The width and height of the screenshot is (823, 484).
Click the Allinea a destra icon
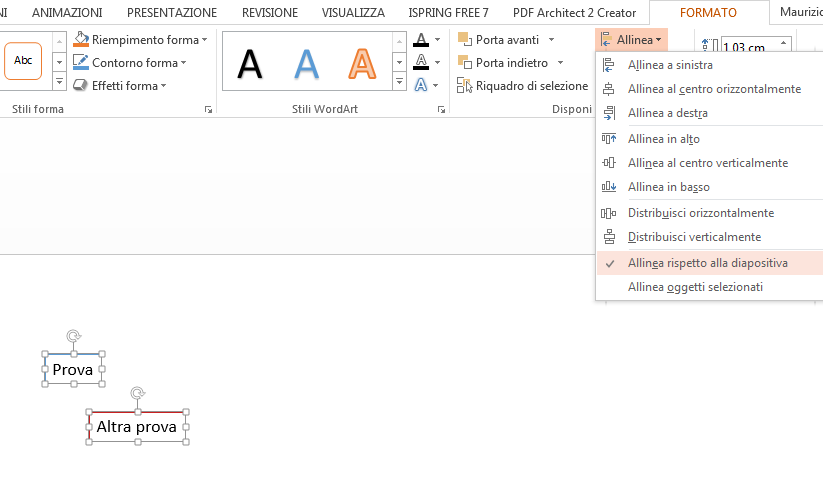click(x=608, y=113)
